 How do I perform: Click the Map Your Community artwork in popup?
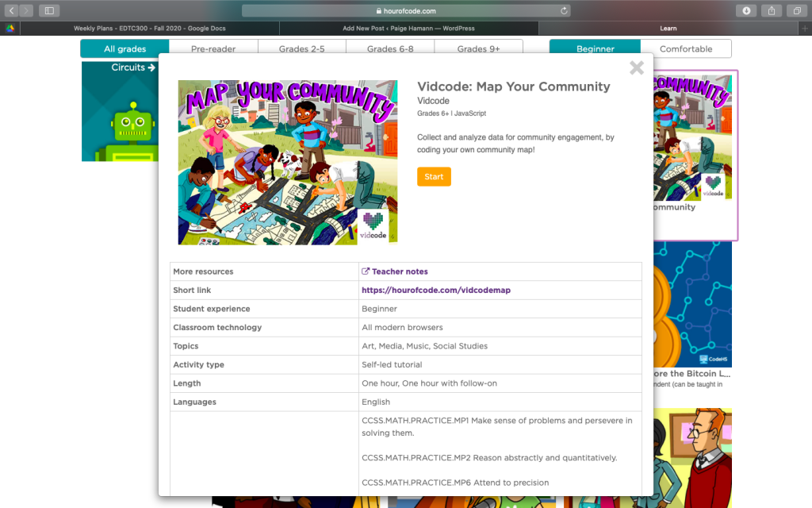(287, 162)
